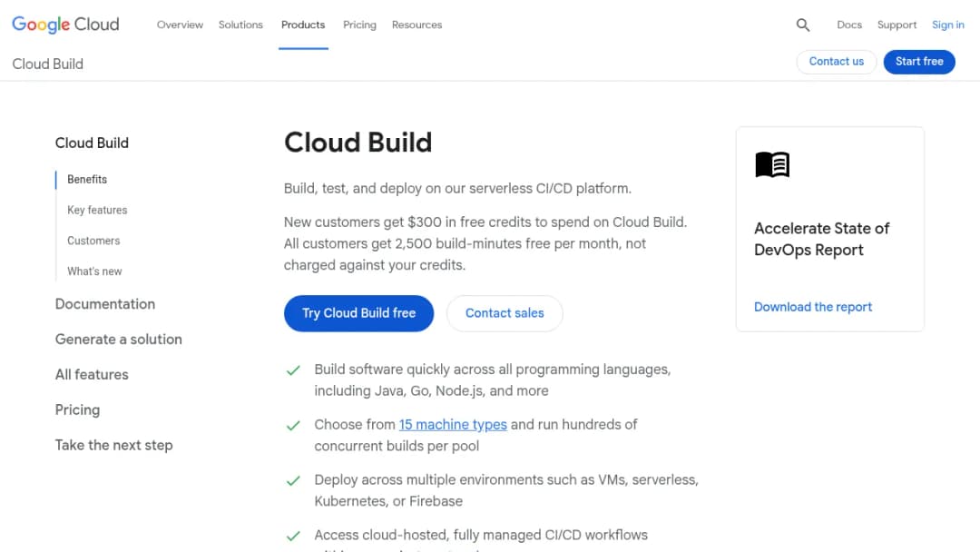The width and height of the screenshot is (980, 552).
Task: Click the Contact sales button
Action: 505,313
